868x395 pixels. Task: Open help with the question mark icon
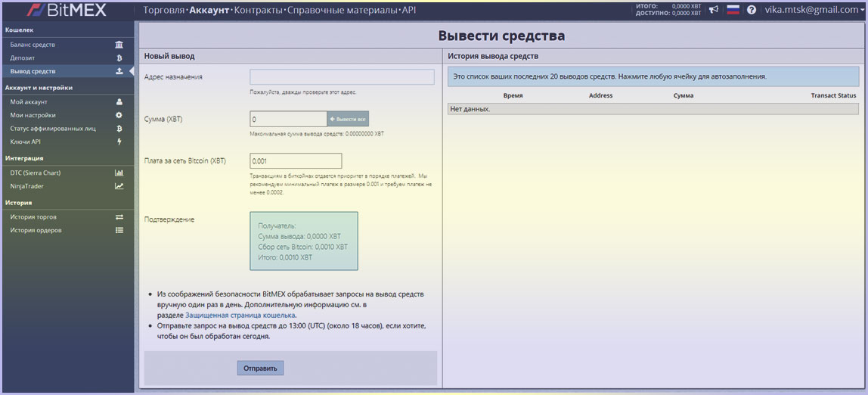(752, 10)
